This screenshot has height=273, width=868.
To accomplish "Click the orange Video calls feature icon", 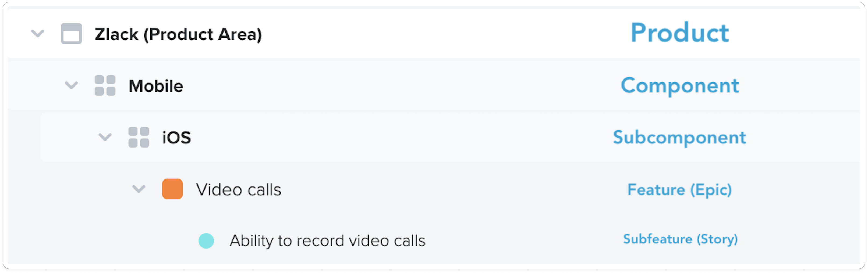I will (172, 189).
